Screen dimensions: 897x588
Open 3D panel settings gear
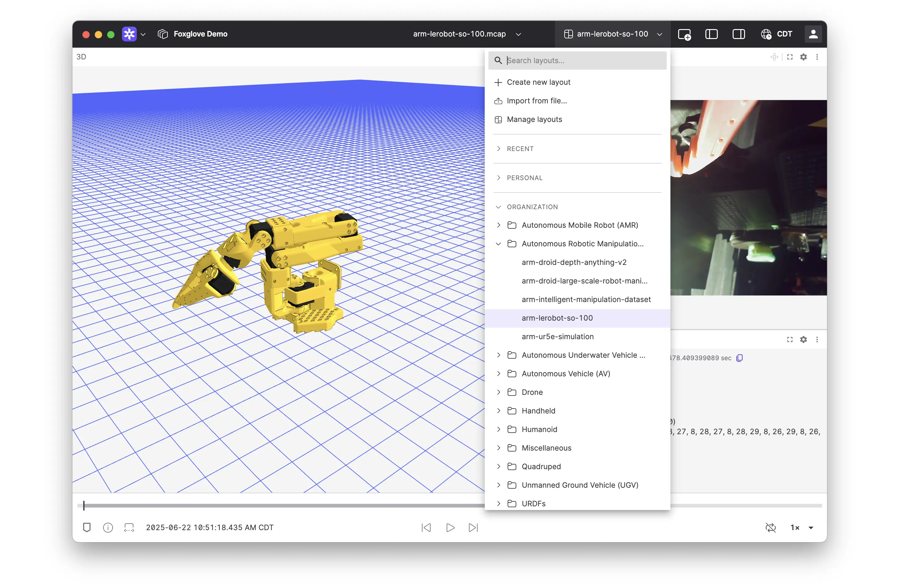coord(803,57)
